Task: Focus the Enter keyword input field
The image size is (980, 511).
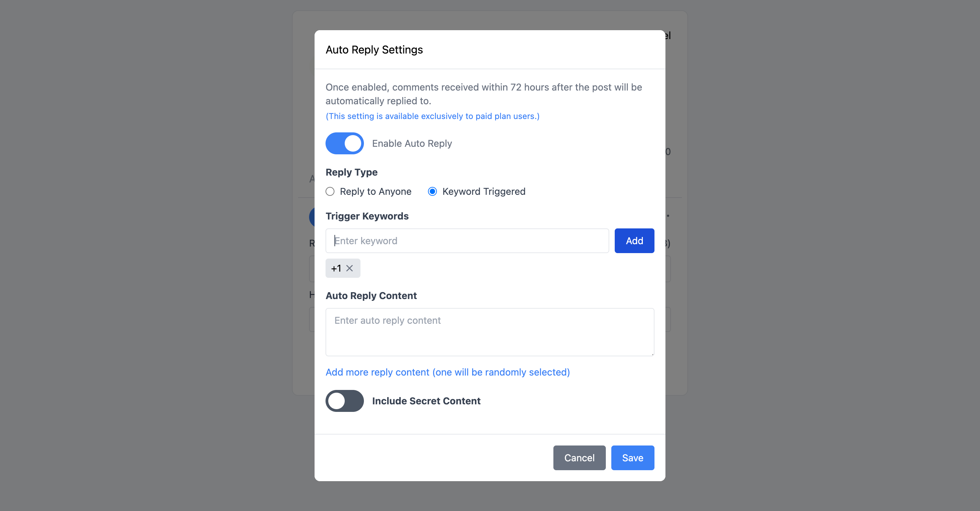Action: click(x=467, y=241)
